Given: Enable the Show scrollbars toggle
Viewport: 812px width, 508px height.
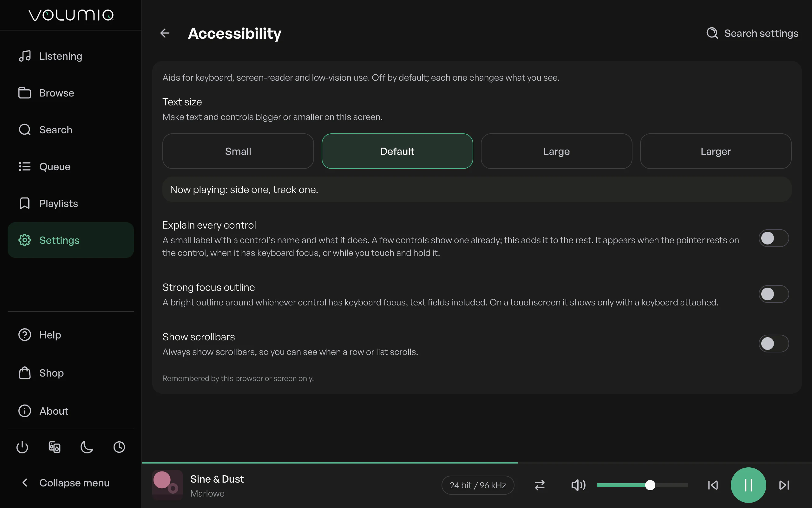Looking at the screenshot, I should click(773, 343).
